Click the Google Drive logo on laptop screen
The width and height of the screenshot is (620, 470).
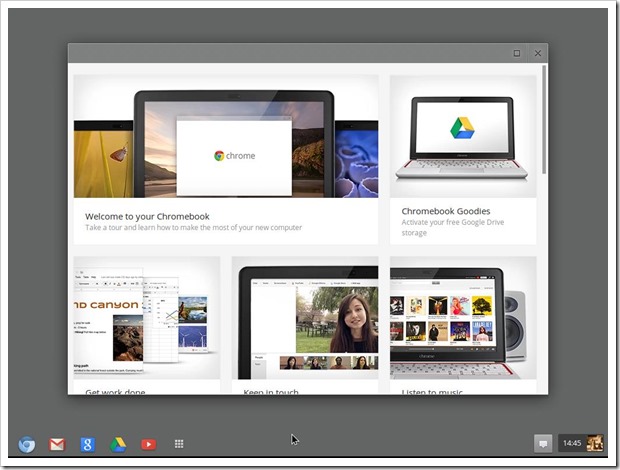(x=462, y=128)
